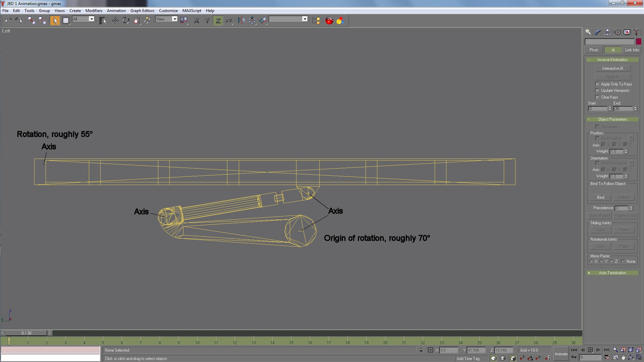This screenshot has height=362, width=644.
Task: Click the Pan hand viewport tool
Action: click(623, 358)
